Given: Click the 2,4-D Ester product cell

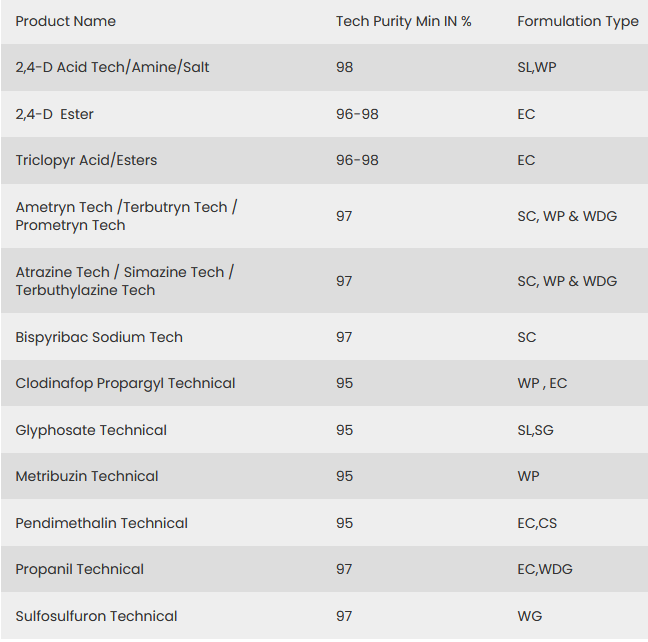Looking at the screenshot, I should 55,114.
